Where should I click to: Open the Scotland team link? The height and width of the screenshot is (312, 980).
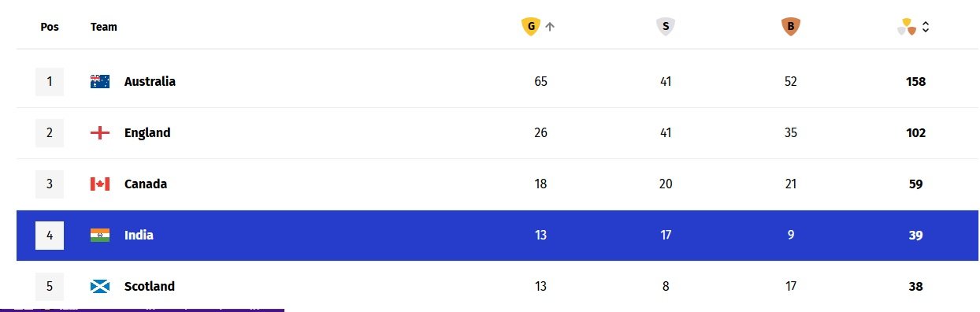tap(150, 286)
